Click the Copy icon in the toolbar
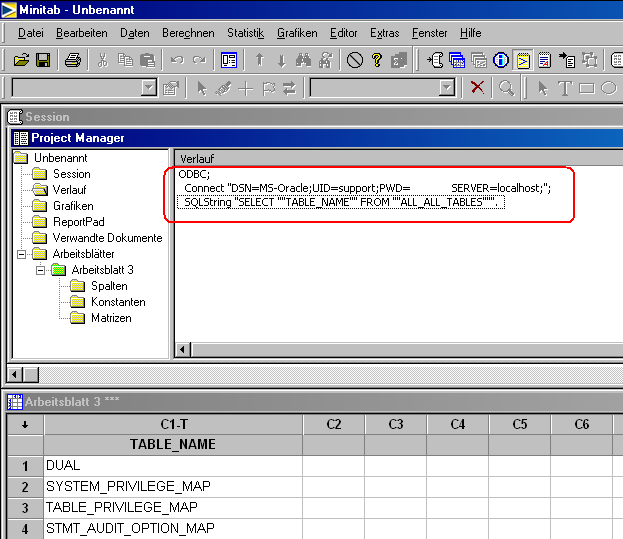The width and height of the screenshot is (623, 539). (126, 60)
